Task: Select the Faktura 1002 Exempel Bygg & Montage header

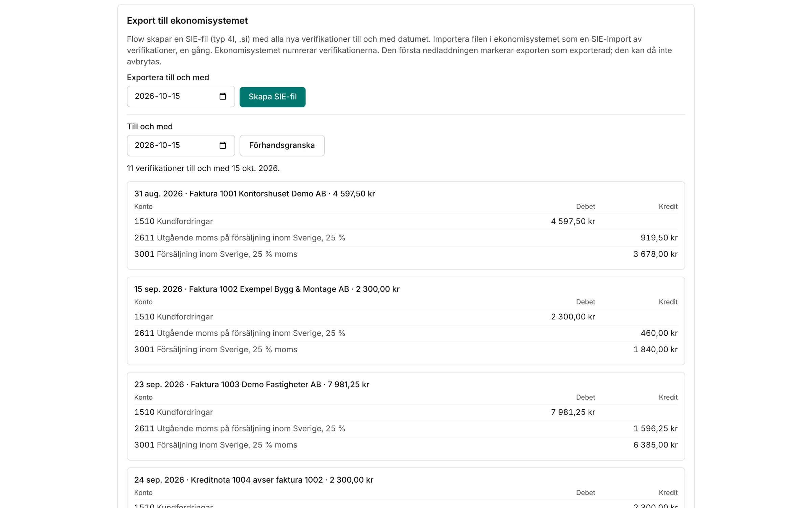Action: [x=267, y=289]
